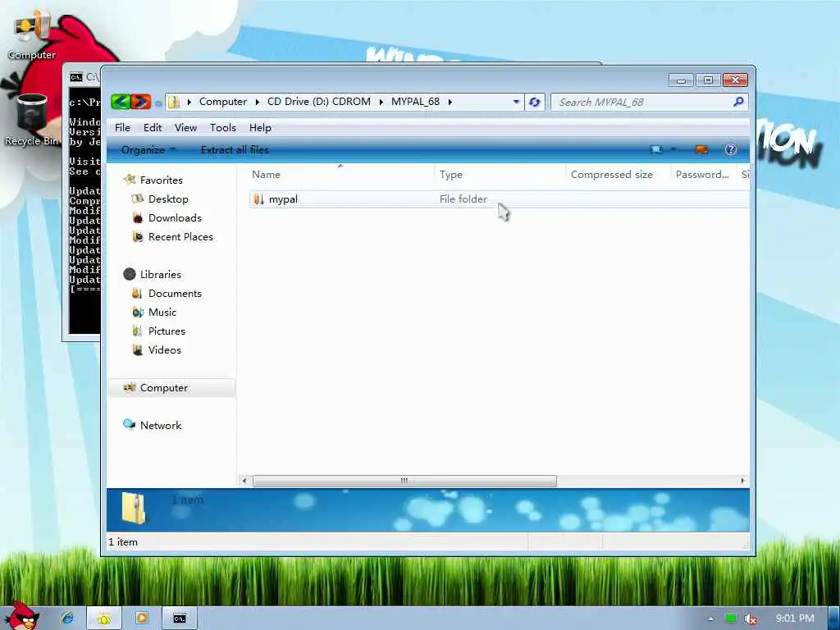Select MYPAL_68 in the address breadcrumb

pos(415,101)
